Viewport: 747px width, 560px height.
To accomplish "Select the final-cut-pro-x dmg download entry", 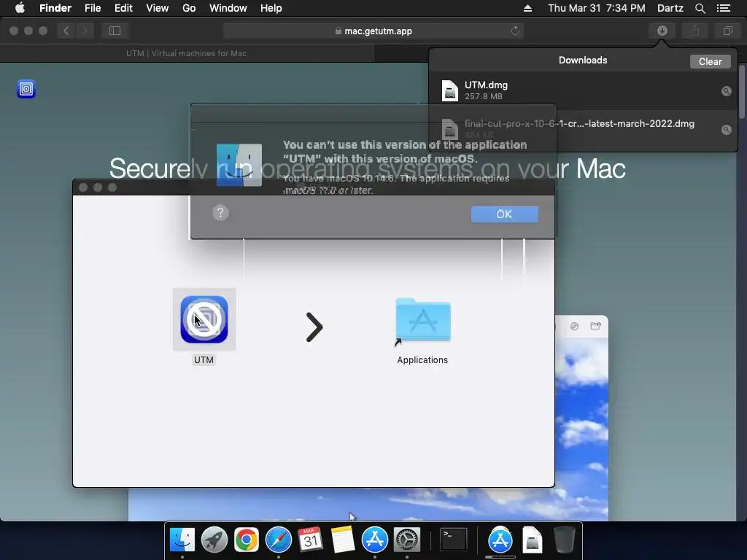I will coord(583,129).
